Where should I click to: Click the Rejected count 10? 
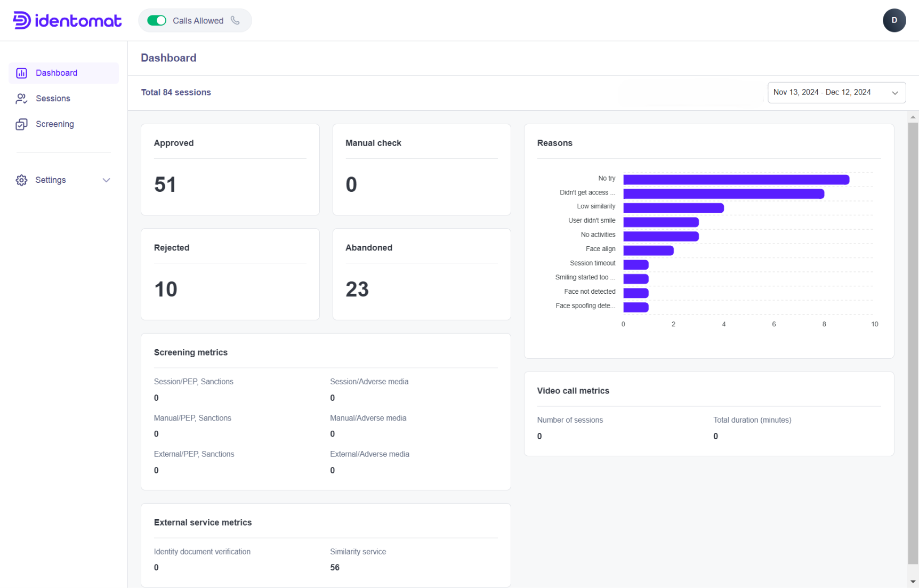tap(166, 289)
